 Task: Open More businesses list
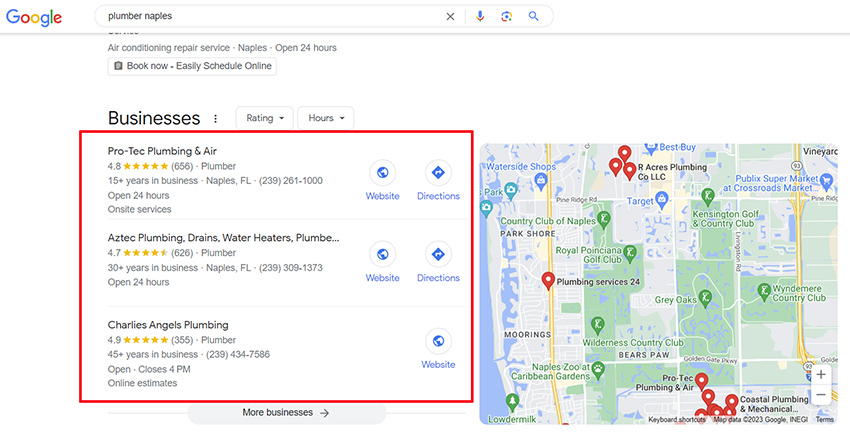point(287,413)
